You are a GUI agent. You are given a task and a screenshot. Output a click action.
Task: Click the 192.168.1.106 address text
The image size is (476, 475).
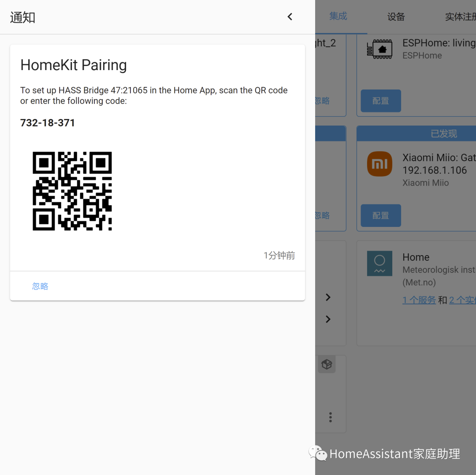[435, 170]
